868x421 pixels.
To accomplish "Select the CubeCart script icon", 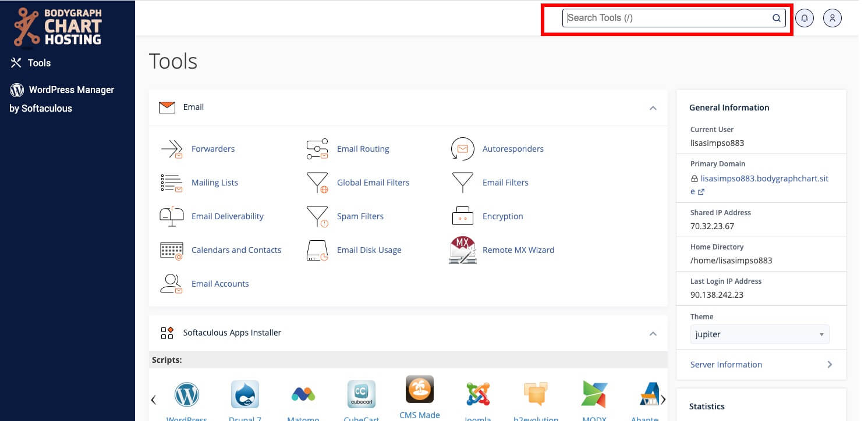I will (x=362, y=395).
